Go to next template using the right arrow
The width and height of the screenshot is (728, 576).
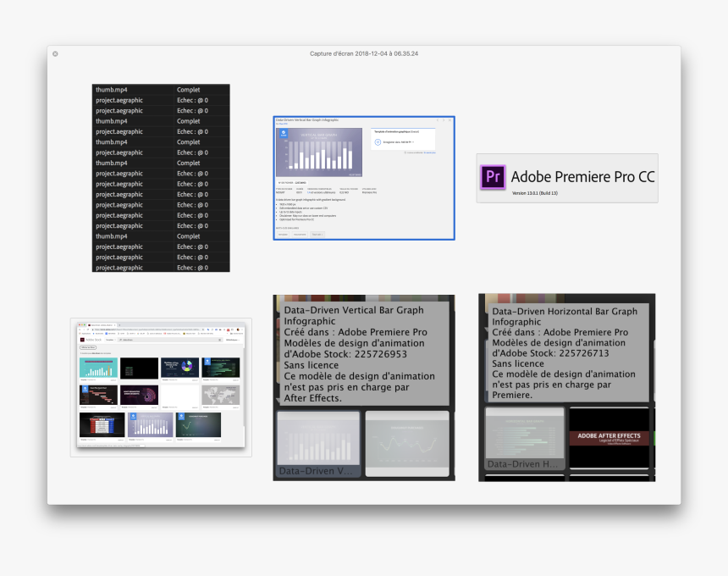pyautogui.click(x=442, y=120)
